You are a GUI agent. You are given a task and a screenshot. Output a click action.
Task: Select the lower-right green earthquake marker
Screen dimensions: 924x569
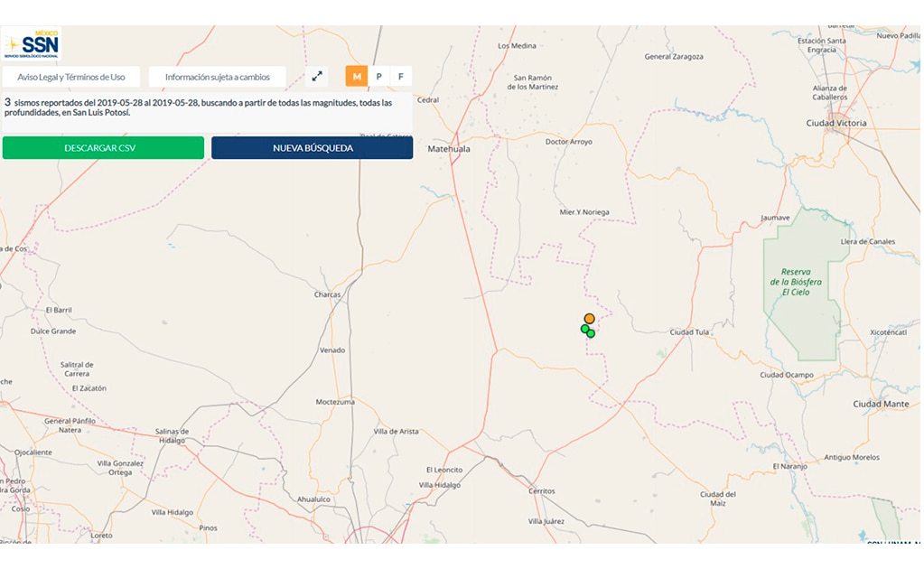(592, 334)
